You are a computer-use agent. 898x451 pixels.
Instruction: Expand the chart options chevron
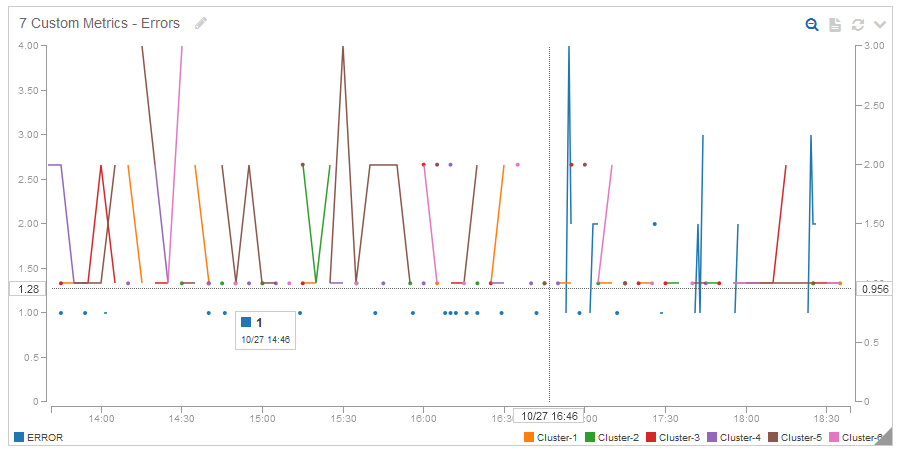point(880,25)
